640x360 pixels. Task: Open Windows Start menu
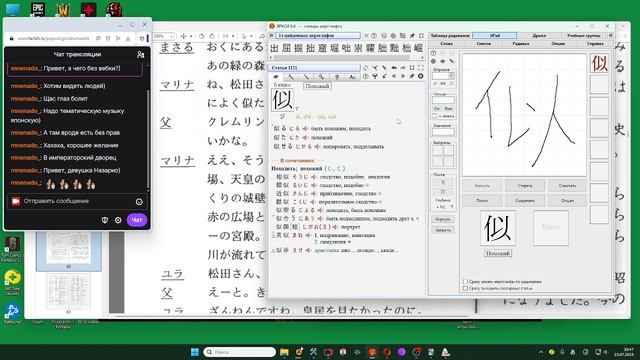coord(195,352)
